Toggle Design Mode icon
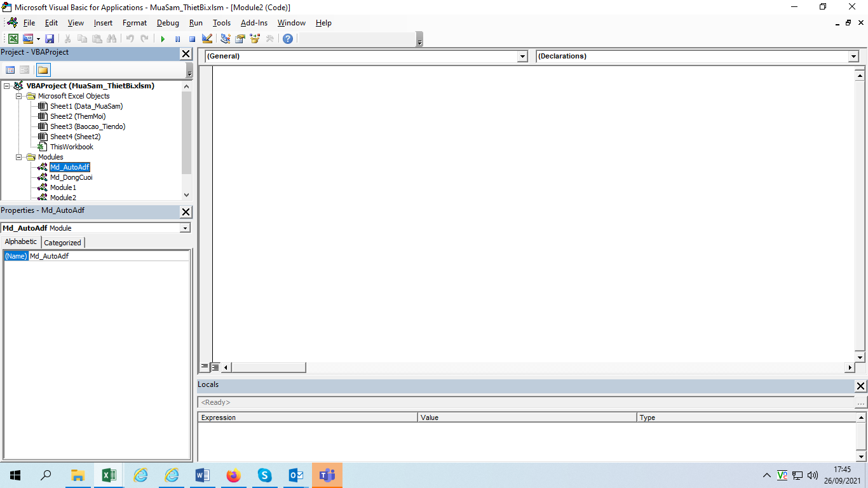Screen dimensions: 868x488 tap(207, 39)
